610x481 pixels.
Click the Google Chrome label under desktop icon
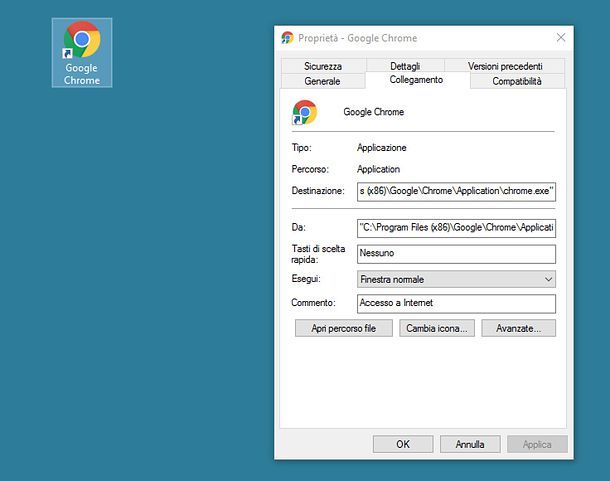pyautogui.click(x=82, y=74)
